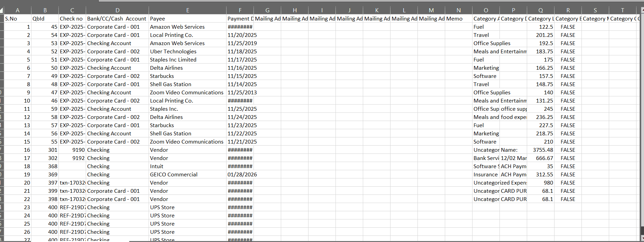
Task: Select amount cell 666.67
Action: (x=540, y=158)
